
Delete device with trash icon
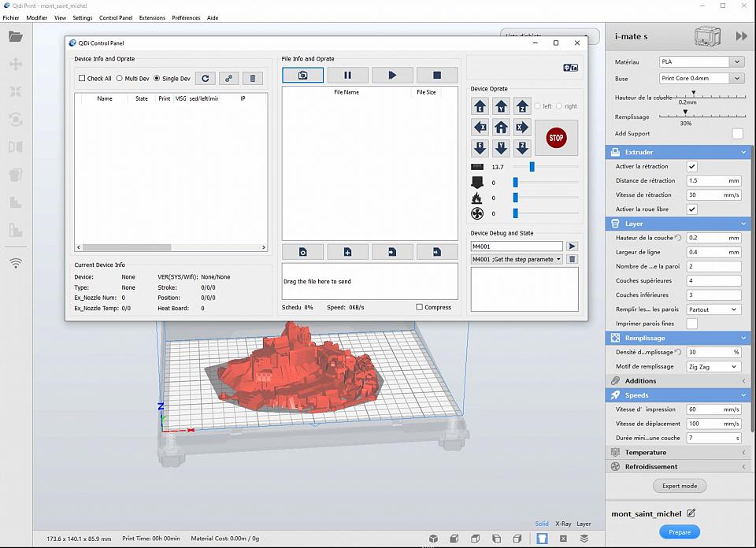253,78
